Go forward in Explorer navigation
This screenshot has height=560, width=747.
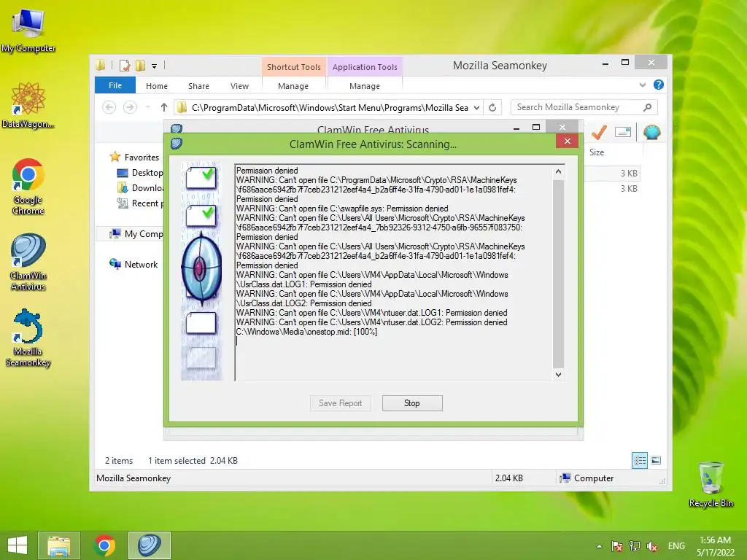pos(130,108)
